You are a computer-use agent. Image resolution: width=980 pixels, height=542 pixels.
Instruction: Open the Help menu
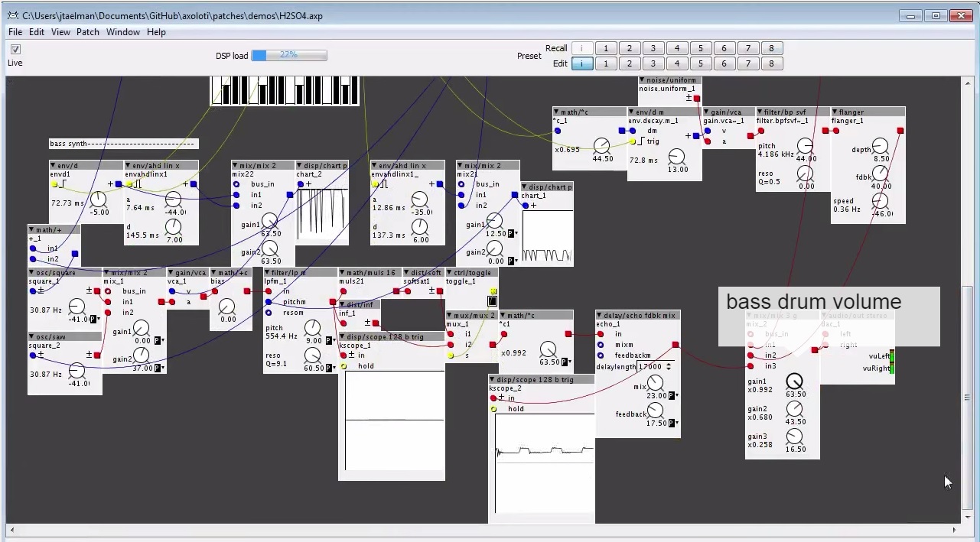point(156,32)
